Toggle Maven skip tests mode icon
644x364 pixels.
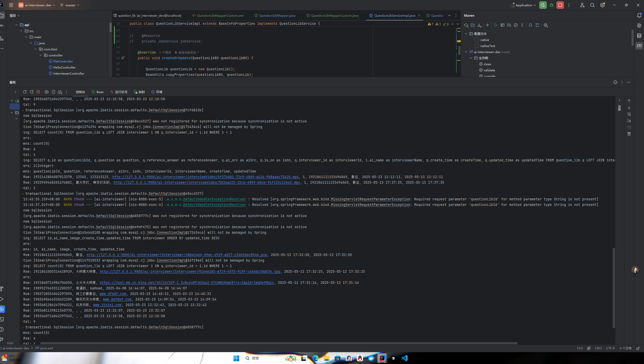(x=516, y=25)
